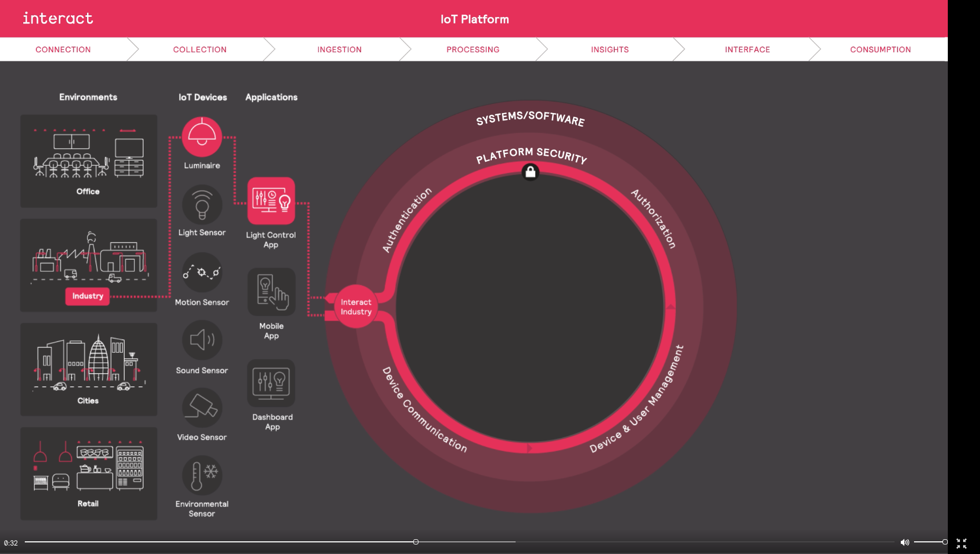Toggle the volume speaker icon
The width and height of the screenshot is (980, 554).
coord(905,542)
